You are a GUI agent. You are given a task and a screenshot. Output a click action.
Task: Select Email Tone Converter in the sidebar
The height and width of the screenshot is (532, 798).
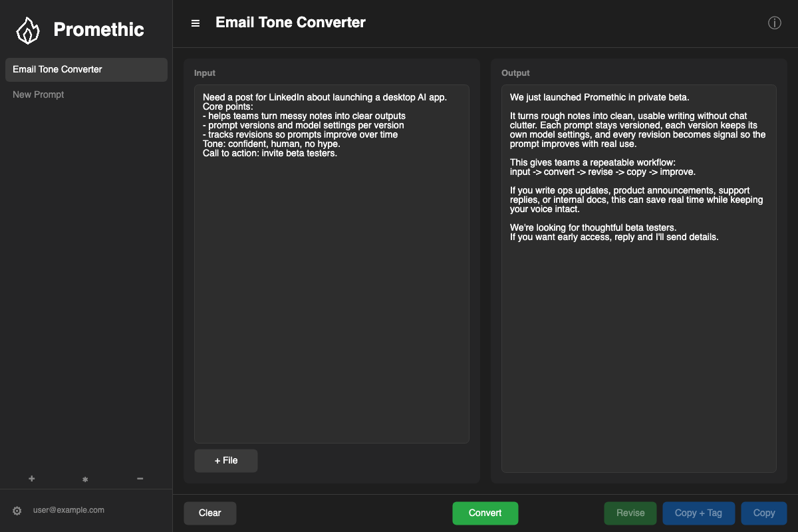[86, 69]
